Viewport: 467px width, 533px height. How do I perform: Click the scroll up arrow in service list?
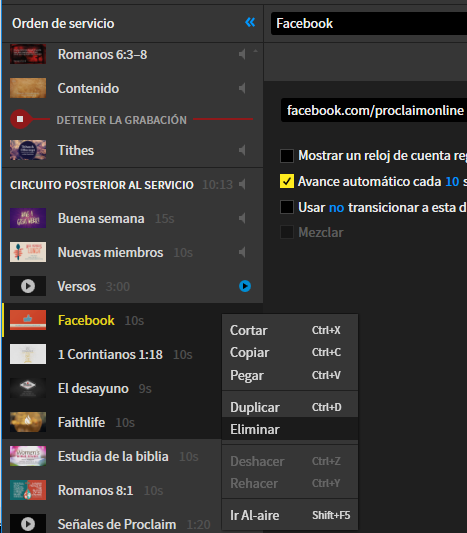256,51
